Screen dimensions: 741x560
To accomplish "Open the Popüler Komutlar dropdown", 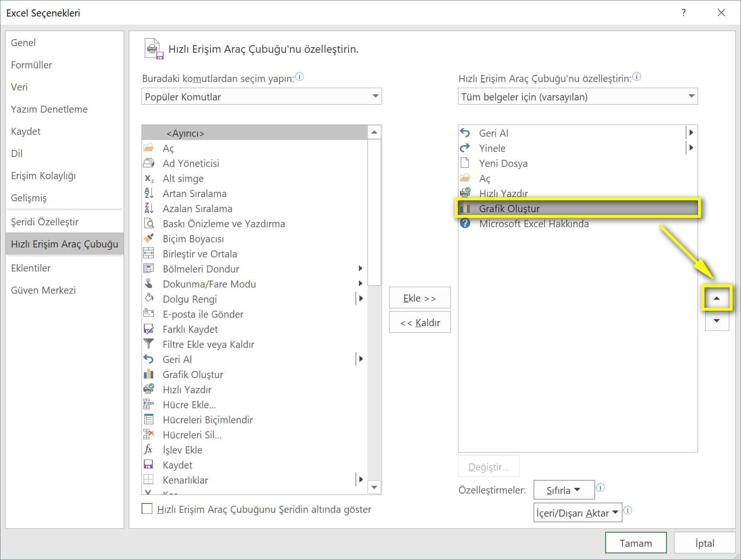I will [x=261, y=97].
